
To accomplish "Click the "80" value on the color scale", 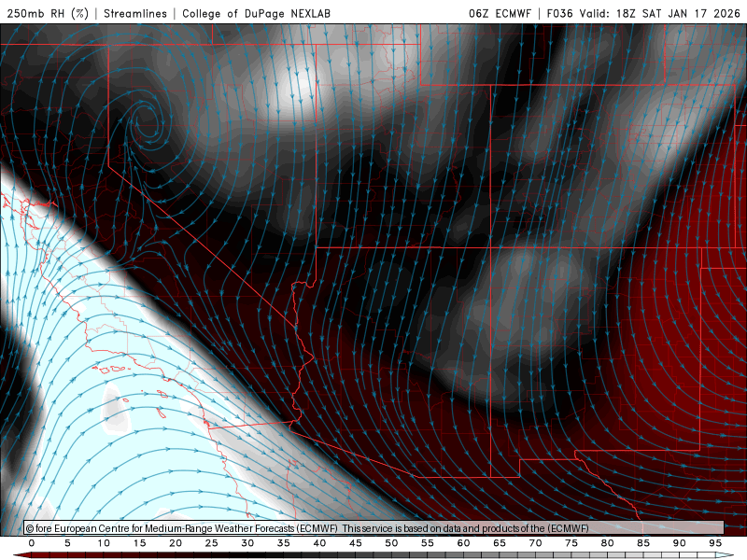I will coord(608,543).
